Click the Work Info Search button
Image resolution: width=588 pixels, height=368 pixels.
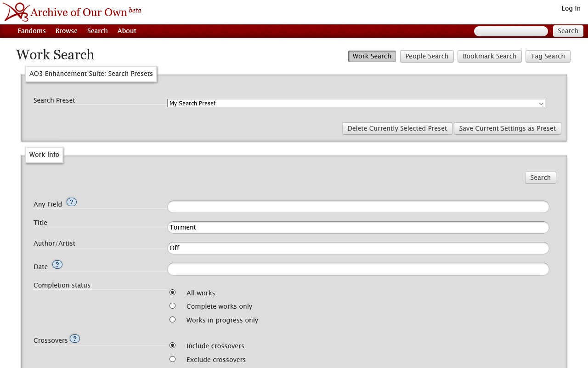click(x=541, y=178)
